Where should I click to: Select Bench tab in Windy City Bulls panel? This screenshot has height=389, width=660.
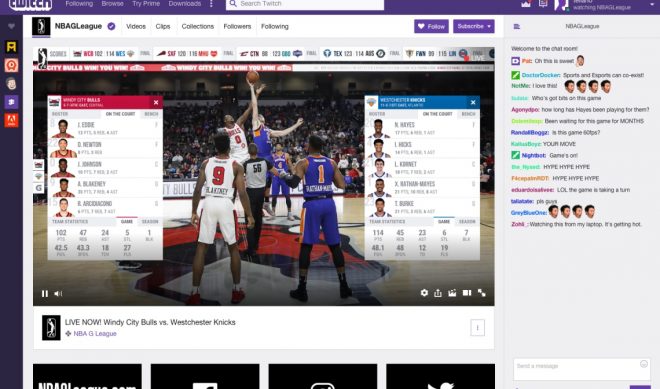click(x=151, y=114)
